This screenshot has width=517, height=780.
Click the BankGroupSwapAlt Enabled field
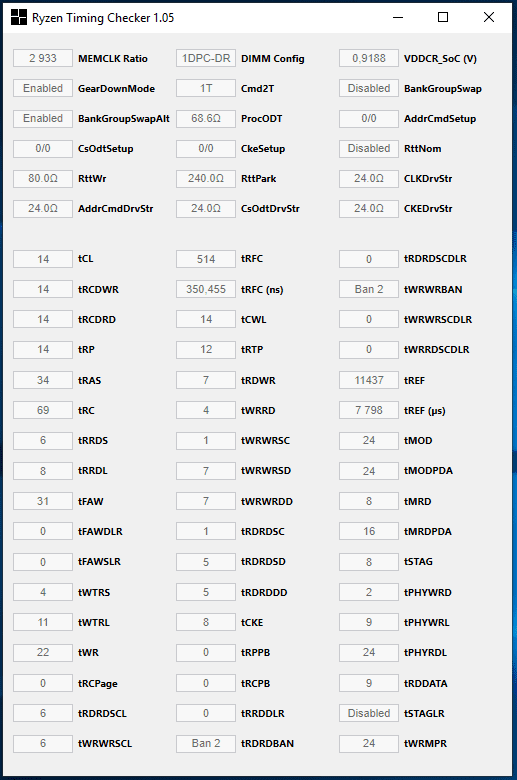pyautogui.click(x=43, y=118)
